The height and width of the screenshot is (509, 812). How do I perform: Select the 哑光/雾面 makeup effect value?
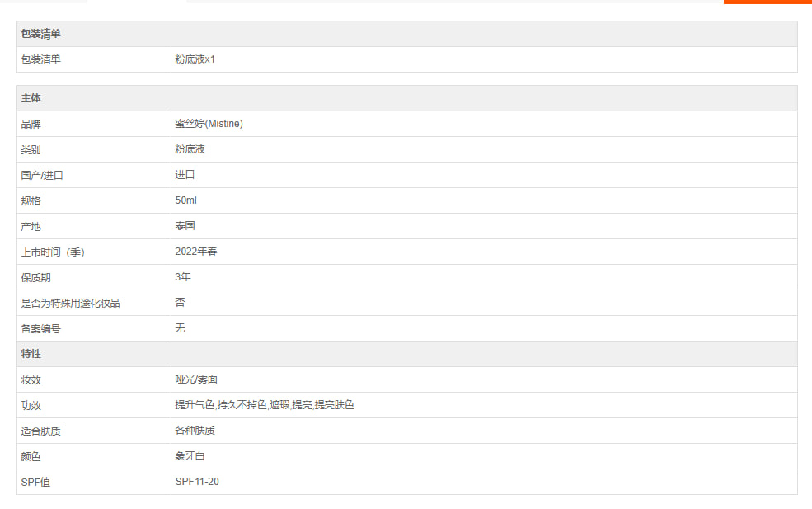tap(196, 379)
